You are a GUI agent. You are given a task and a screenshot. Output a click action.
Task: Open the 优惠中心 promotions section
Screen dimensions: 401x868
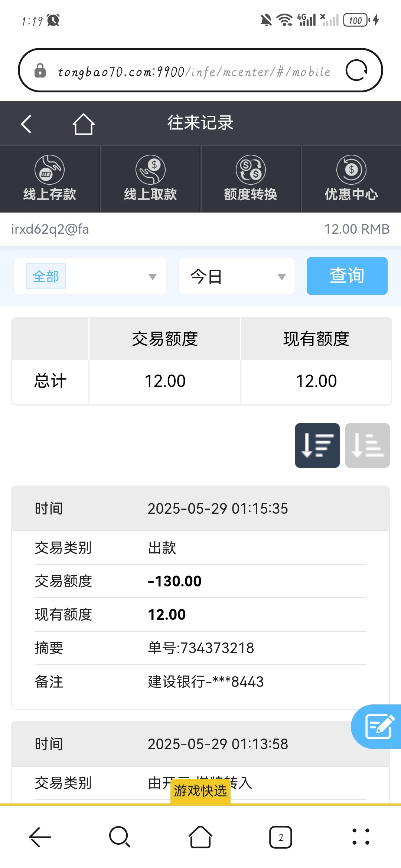click(351, 179)
